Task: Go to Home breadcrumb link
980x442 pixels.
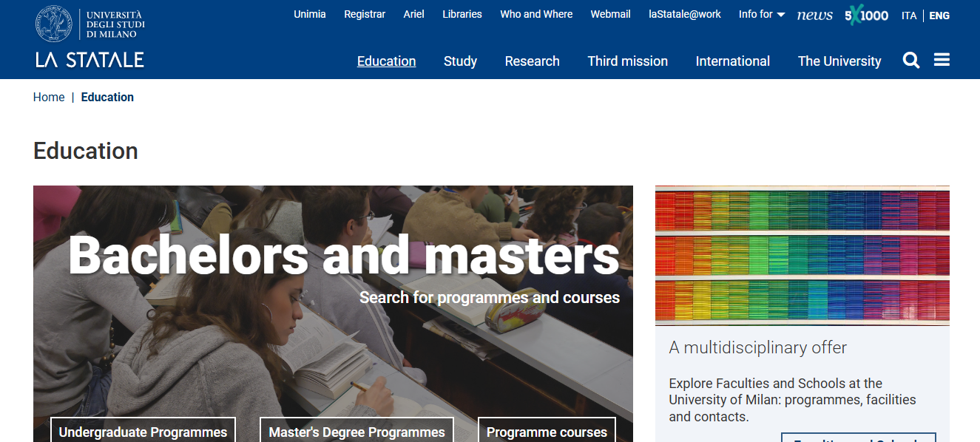Action: [x=49, y=97]
